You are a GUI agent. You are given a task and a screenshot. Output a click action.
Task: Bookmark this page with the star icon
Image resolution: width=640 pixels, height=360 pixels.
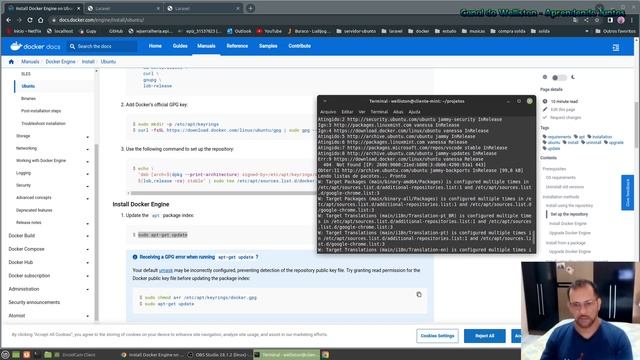(597, 20)
